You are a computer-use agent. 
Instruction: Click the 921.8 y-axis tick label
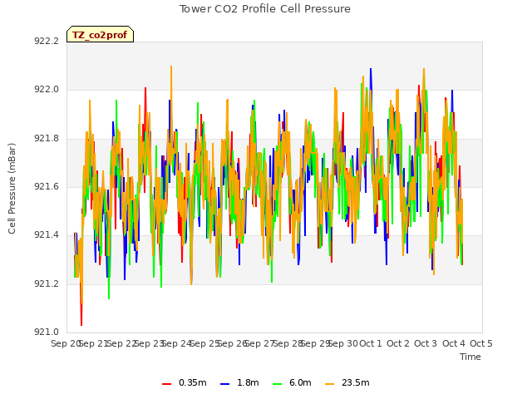point(47,139)
